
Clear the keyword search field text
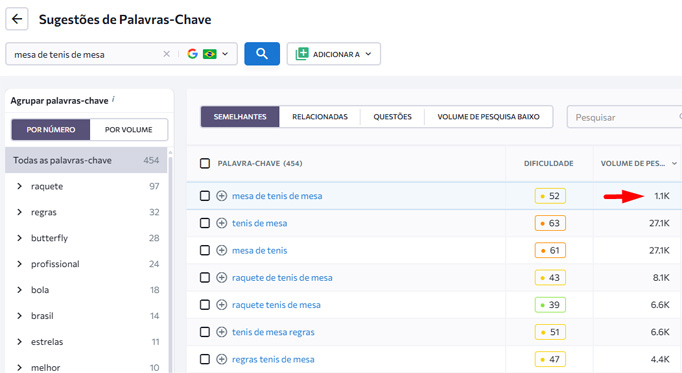[166, 54]
